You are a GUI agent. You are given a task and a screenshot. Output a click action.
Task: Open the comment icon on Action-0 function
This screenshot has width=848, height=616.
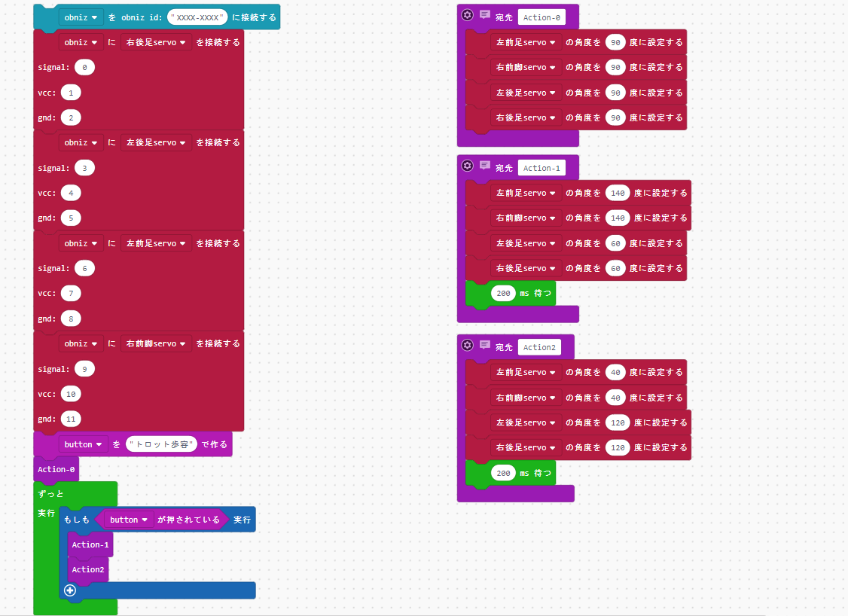(x=484, y=16)
